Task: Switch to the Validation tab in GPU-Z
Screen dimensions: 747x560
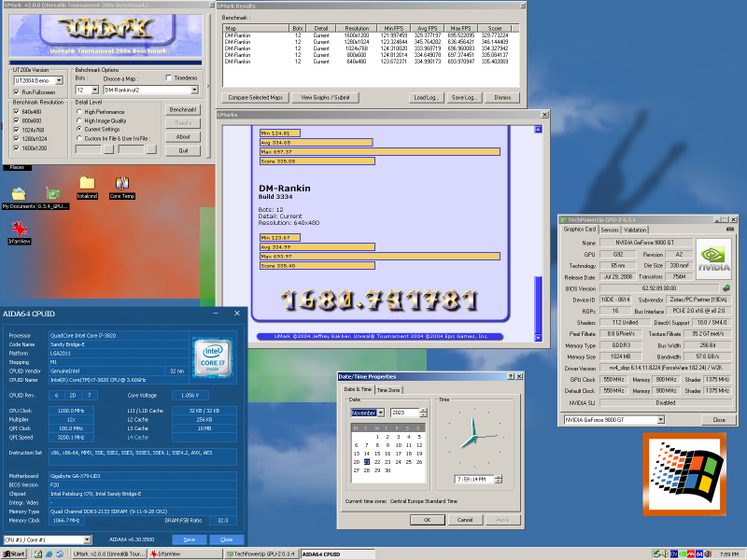Action: [x=635, y=230]
